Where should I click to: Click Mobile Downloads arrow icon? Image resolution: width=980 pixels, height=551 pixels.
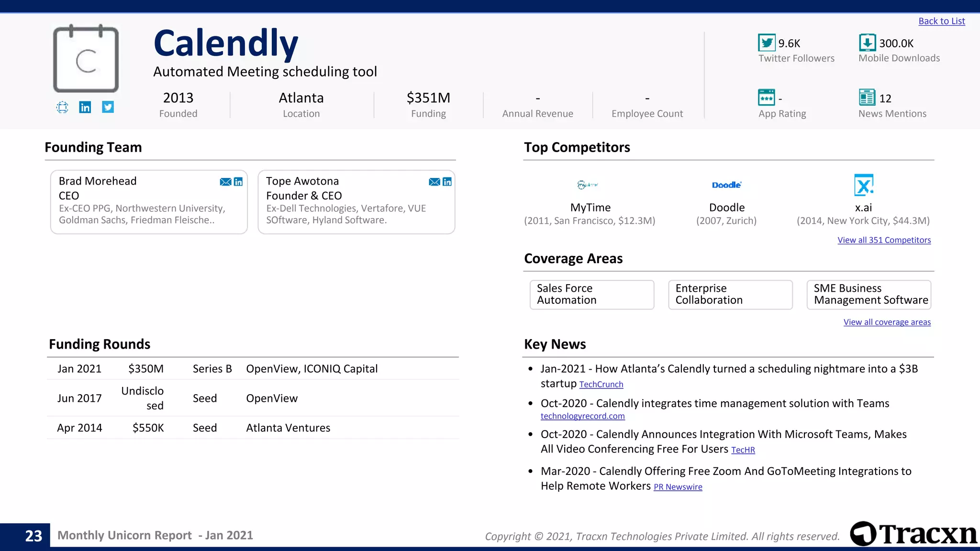(867, 43)
